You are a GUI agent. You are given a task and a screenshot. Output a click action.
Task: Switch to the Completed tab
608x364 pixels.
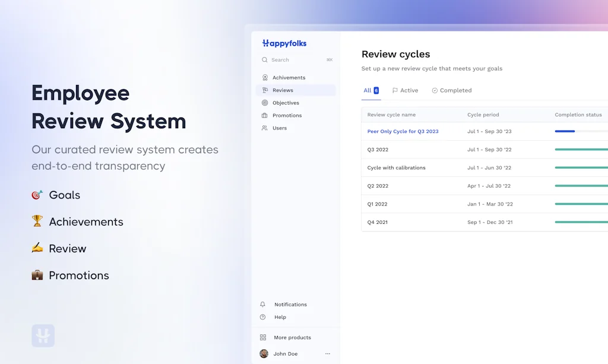pyautogui.click(x=451, y=91)
